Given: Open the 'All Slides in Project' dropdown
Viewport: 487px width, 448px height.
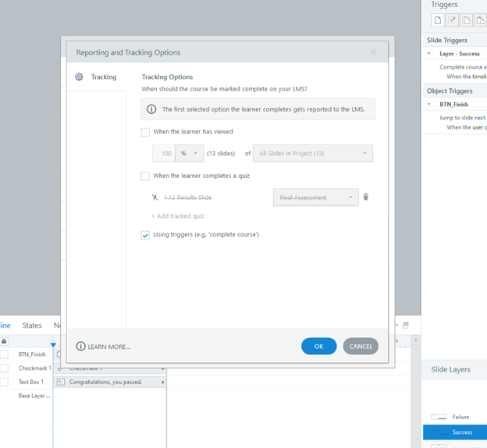Looking at the screenshot, I should point(314,154).
